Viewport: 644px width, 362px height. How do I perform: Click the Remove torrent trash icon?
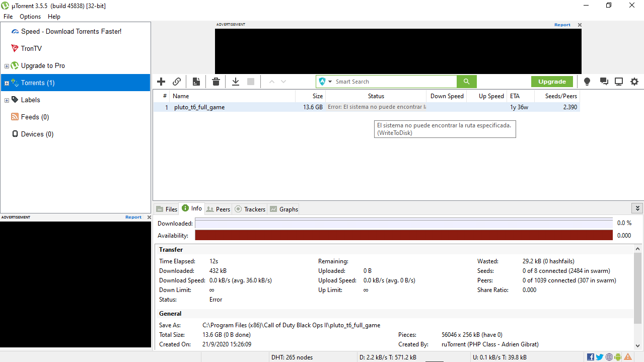216,82
